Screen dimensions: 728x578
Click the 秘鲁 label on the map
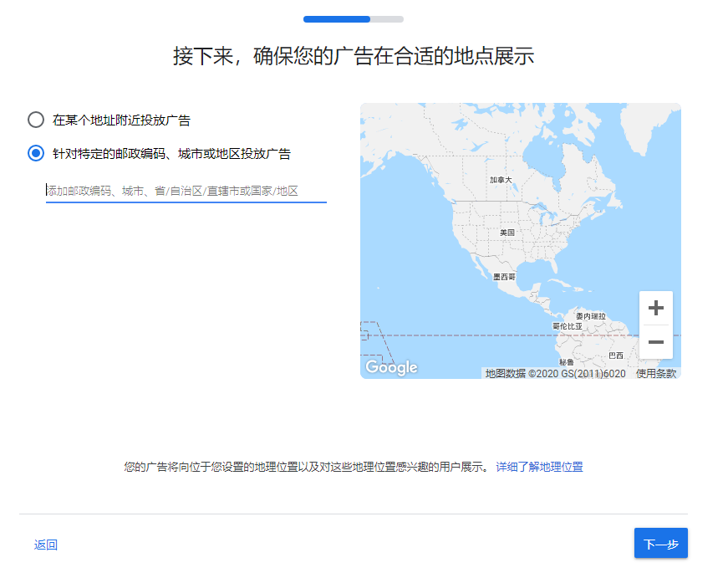pos(567,362)
